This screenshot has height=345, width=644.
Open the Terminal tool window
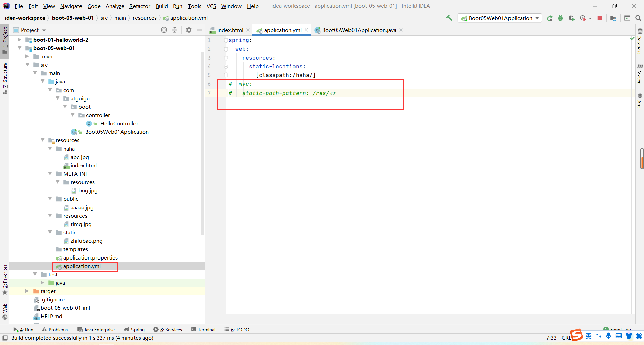point(203,330)
